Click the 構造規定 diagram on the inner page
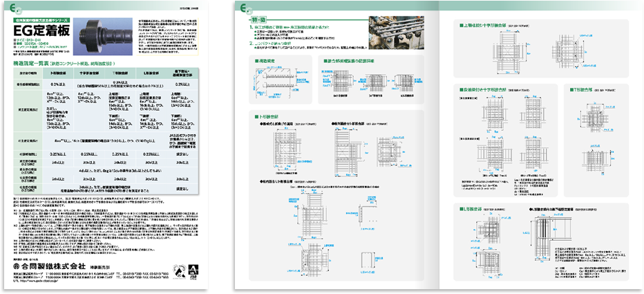 click(x=276, y=84)
